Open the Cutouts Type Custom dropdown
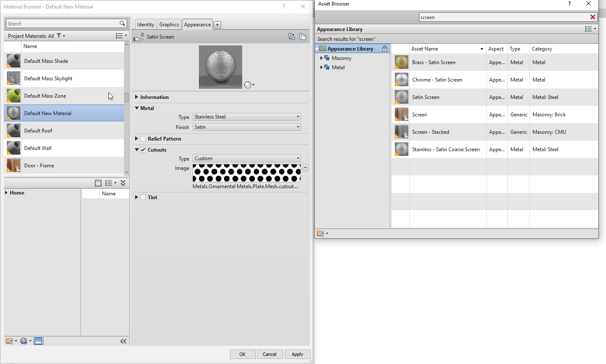Screen dimensions: 606x364 [247, 158]
